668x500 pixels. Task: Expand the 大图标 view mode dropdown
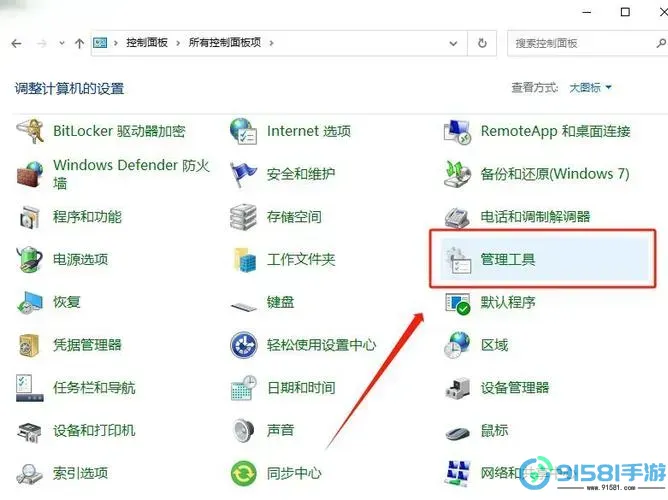(591, 88)
